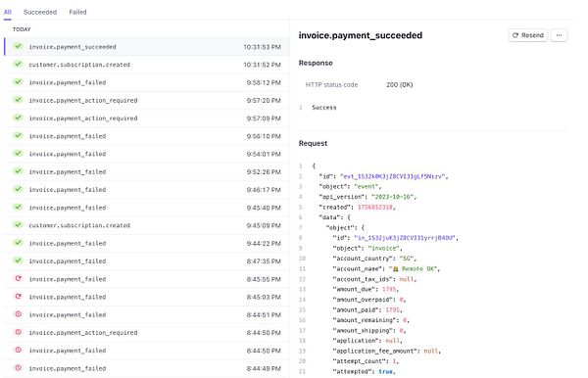This screenshot has width=588, height=378.
Task: Open invoice.payment_failed event at 8:47:35 PM
Action: pos(147,261)
